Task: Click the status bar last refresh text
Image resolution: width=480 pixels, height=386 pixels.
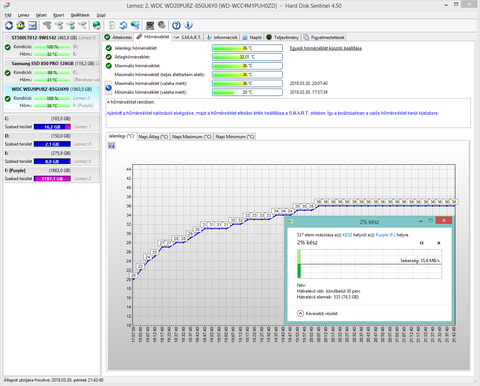Action: point(53,380)
